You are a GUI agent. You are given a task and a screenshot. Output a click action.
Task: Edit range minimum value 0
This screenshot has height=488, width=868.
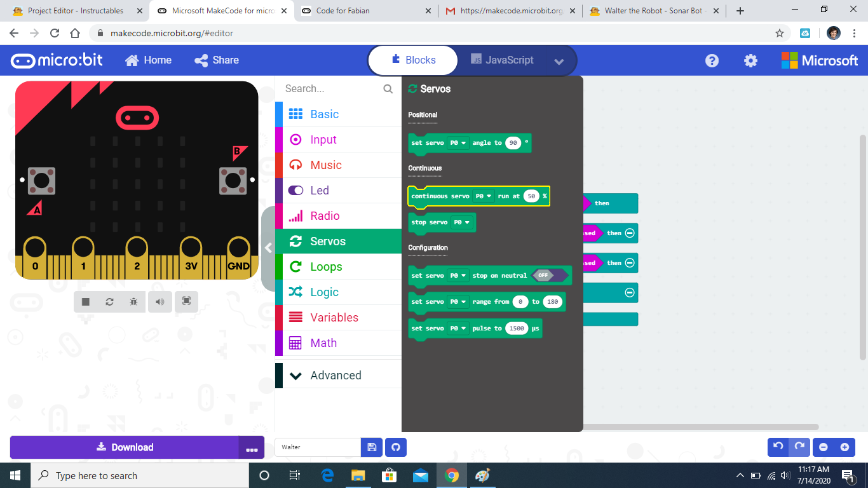520,302
